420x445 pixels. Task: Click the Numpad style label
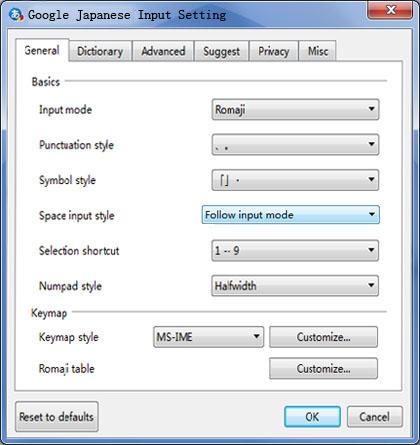tap(70, 286)
